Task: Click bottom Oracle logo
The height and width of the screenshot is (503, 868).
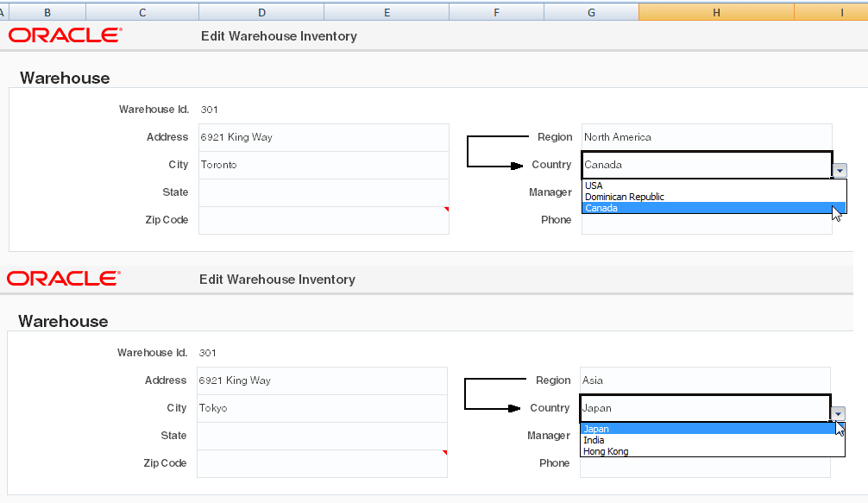Action: (x=63, y=279)
